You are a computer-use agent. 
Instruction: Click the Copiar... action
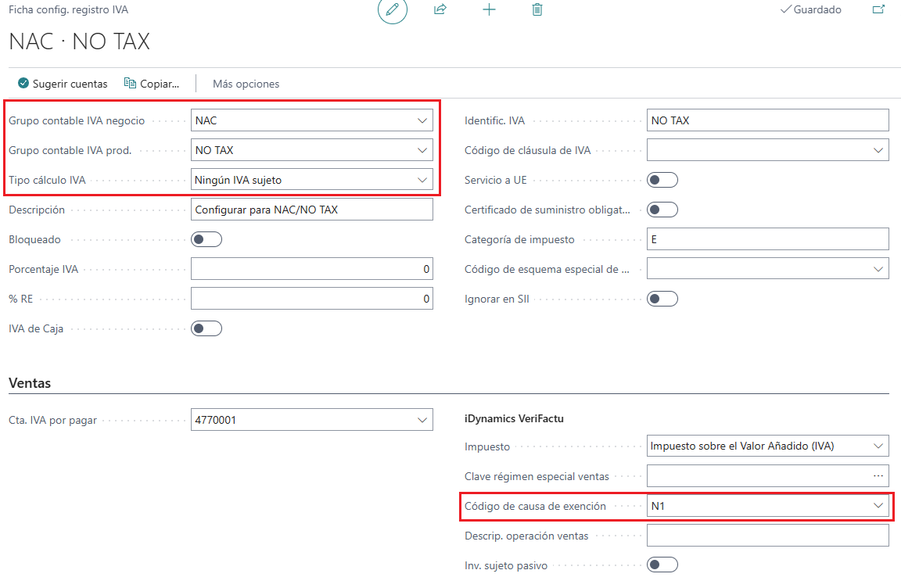point(152,84)
